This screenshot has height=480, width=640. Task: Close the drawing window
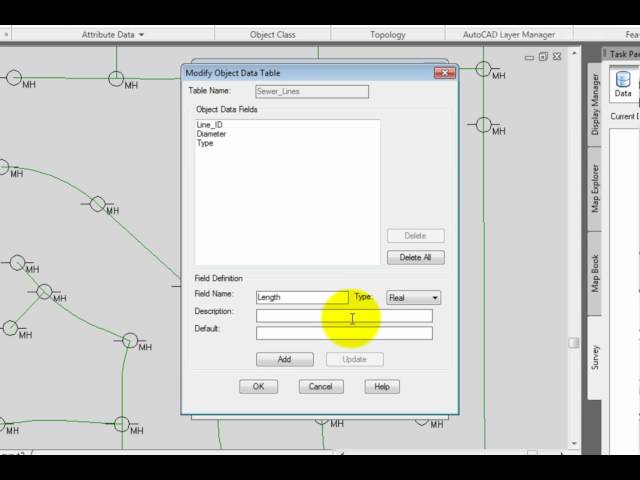(x=557, y=57)
